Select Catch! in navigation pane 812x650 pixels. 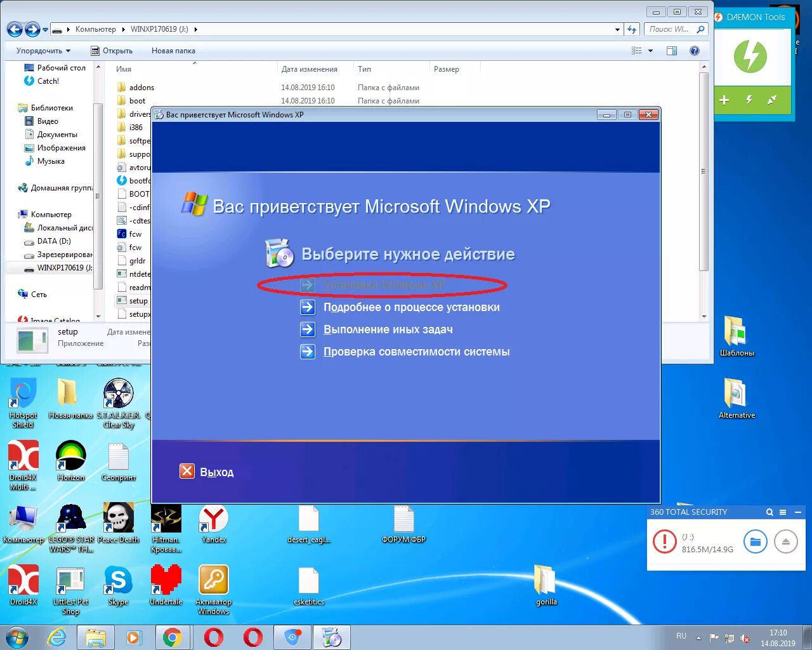(41, 81)
